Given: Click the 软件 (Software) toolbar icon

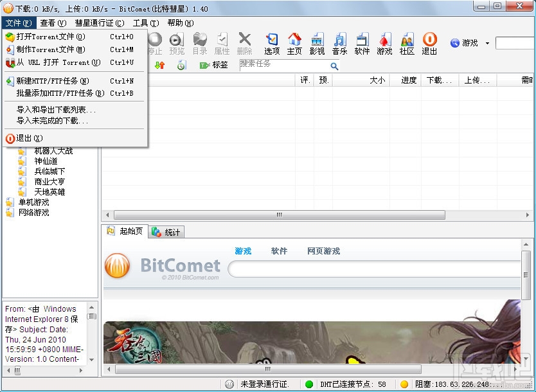Looking at the screenshot, I should [x=362, y=43].
